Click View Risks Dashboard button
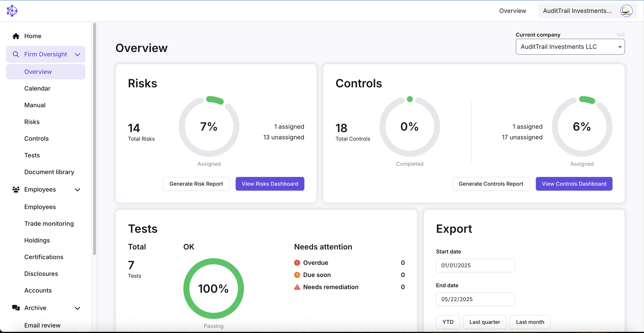Image resolution: width=644 pixels, height=333 pixels. (270, 184)
